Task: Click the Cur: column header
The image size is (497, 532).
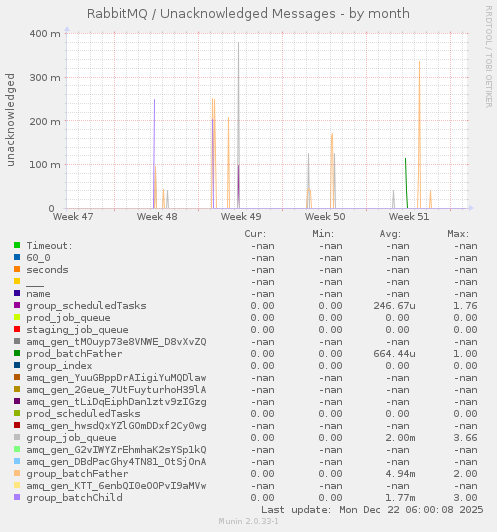Action: point(255,234)
